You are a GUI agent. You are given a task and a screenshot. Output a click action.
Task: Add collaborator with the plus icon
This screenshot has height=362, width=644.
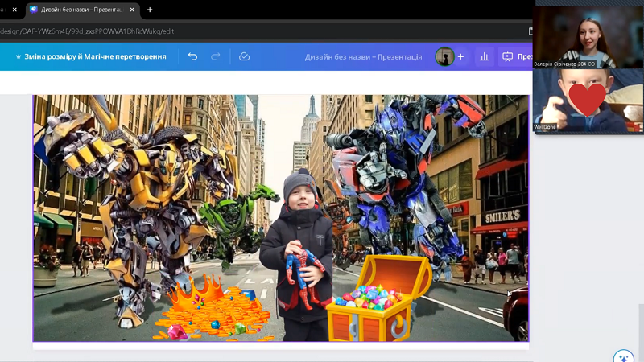[x=460, y=56]
